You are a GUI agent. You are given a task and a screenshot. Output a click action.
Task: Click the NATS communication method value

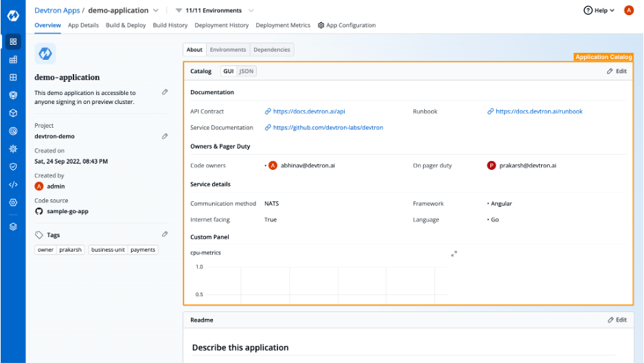click(x=271, y=203)
